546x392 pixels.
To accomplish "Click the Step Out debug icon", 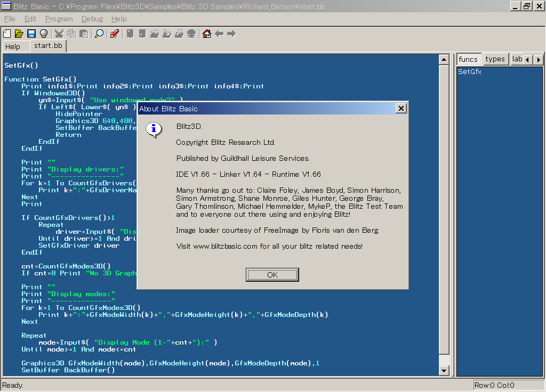I will coord(179,34).
